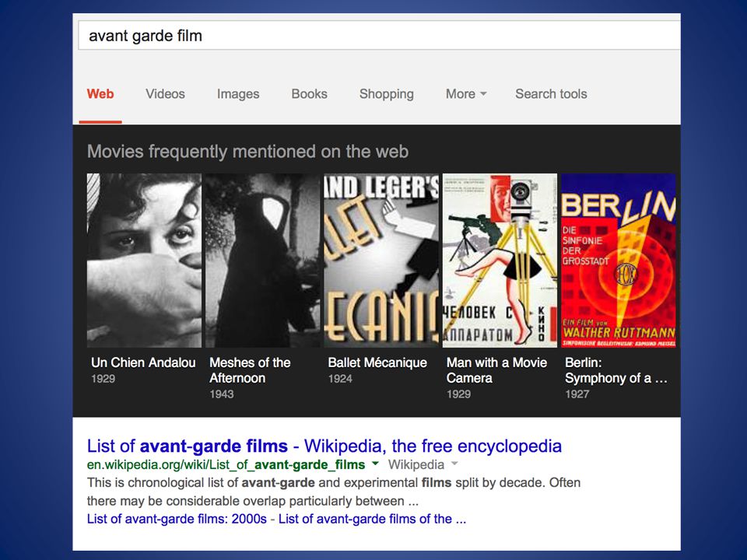Click the Ballet Mécanique title text
747x560 pixels.
pos(377,362)
